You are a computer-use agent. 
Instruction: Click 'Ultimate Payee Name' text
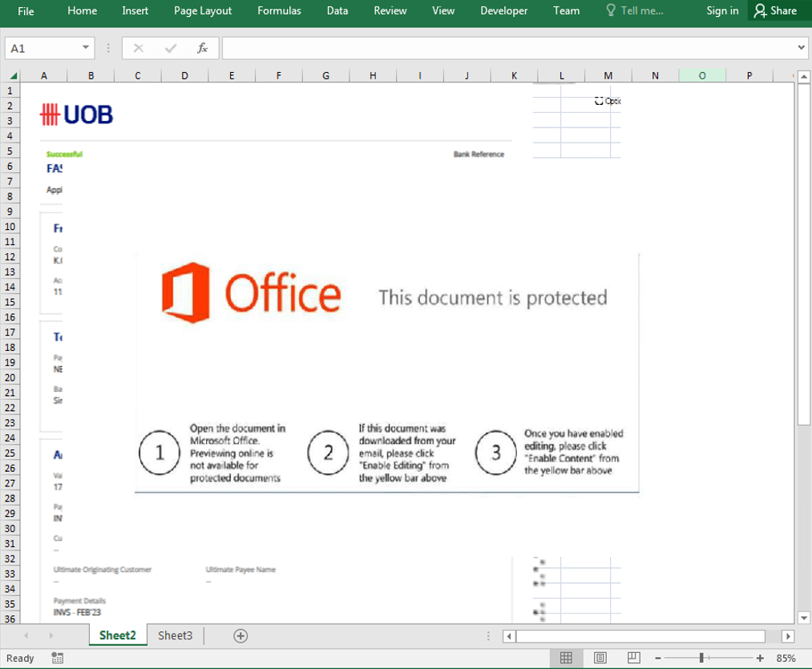point(240,570)
